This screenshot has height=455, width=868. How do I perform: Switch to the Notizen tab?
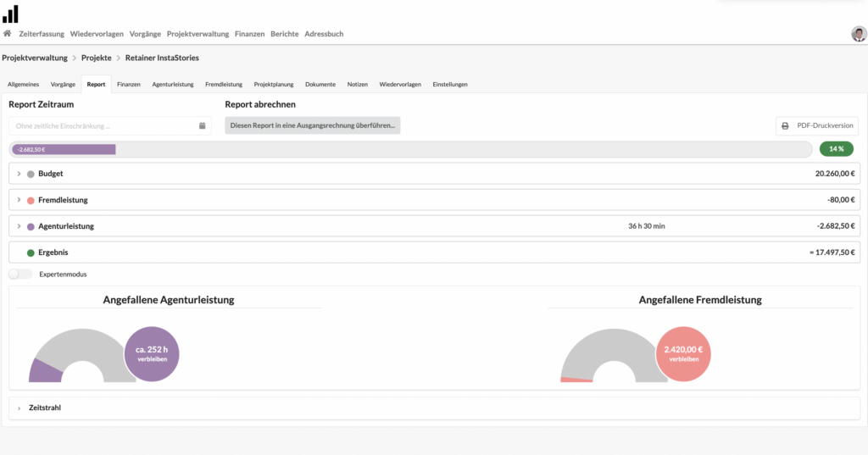point(357,84)
